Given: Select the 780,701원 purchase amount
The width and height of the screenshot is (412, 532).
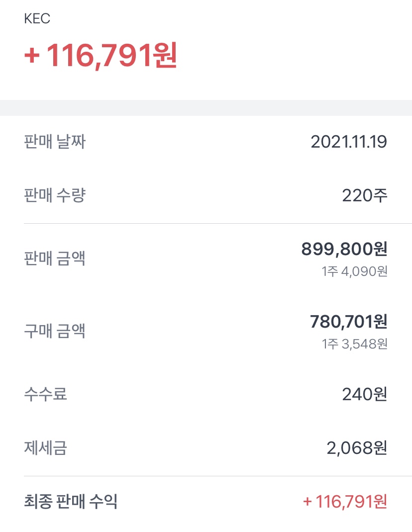Looking at the screenshot, I should pos(348,322).
